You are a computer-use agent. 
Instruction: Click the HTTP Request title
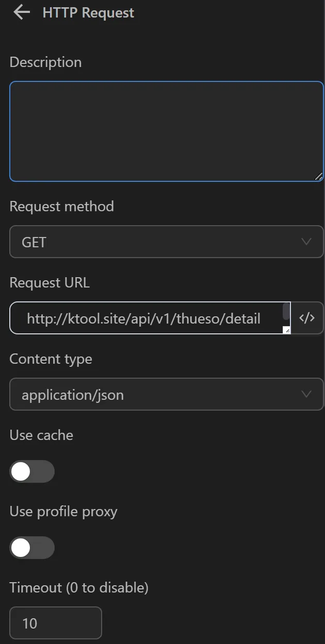(x=87, y=12)
